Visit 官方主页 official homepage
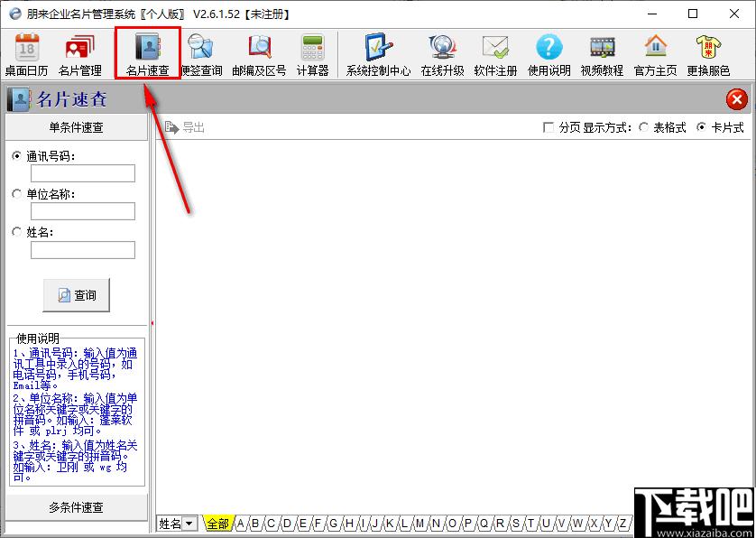756x538 pixels. [656, 54]
